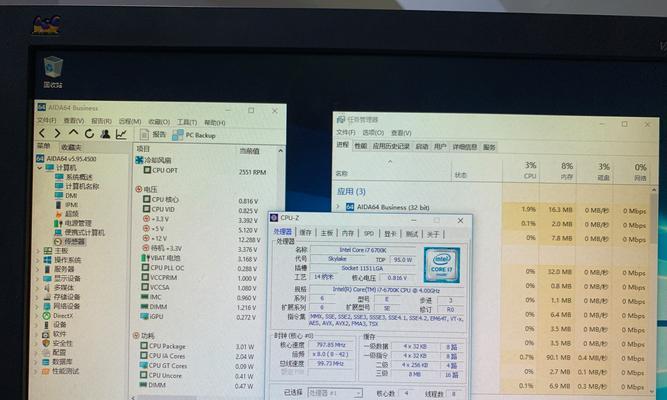Viewport: 667px width, 400px height.
Task: Click the AIDA64 up-level arrow
Action: 73,133
